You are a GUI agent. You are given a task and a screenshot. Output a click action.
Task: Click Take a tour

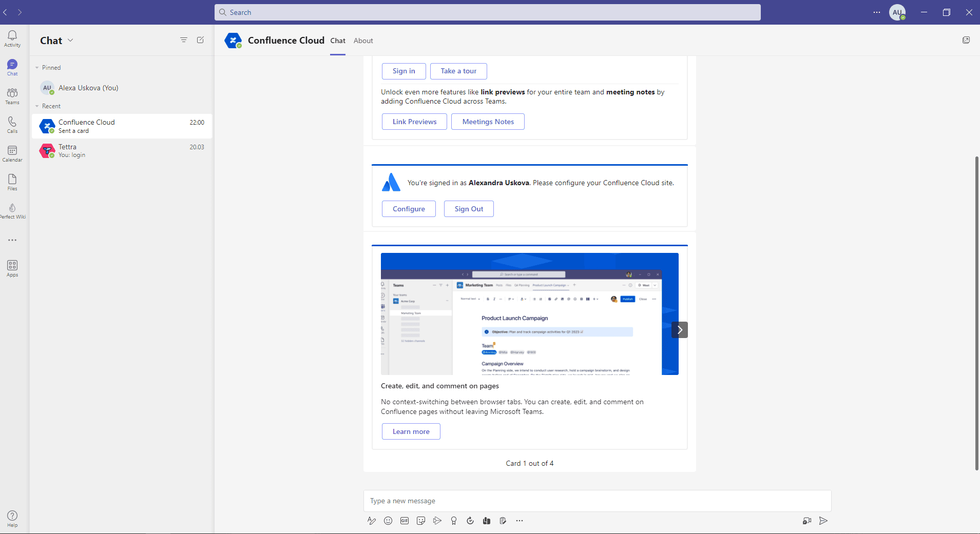coord(458,71)
